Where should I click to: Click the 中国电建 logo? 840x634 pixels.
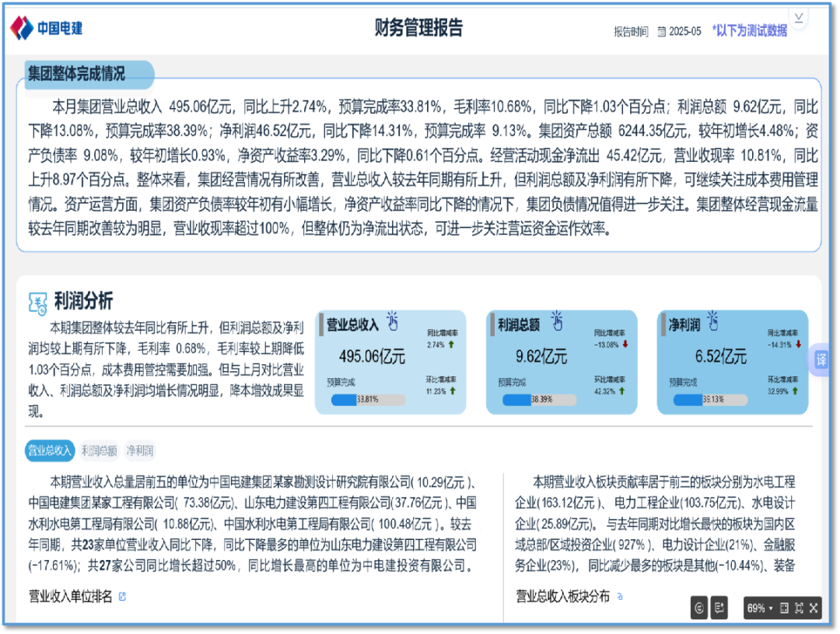point(46,28)
